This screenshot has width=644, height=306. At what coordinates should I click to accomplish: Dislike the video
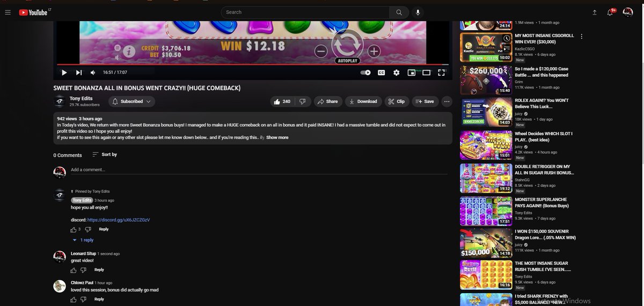303,101
